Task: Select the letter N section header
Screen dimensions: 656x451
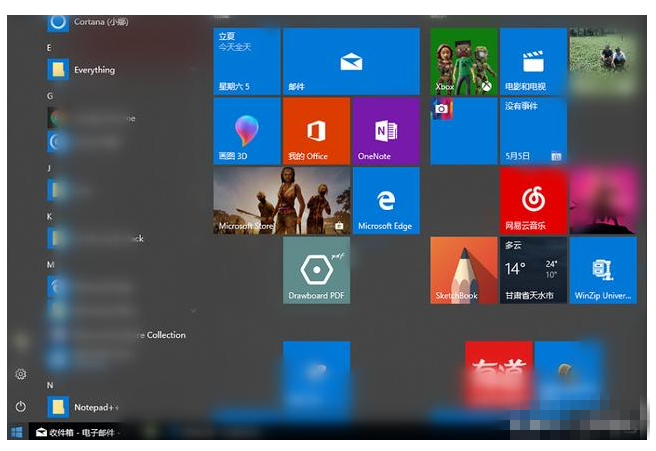Action: (50, 385)
